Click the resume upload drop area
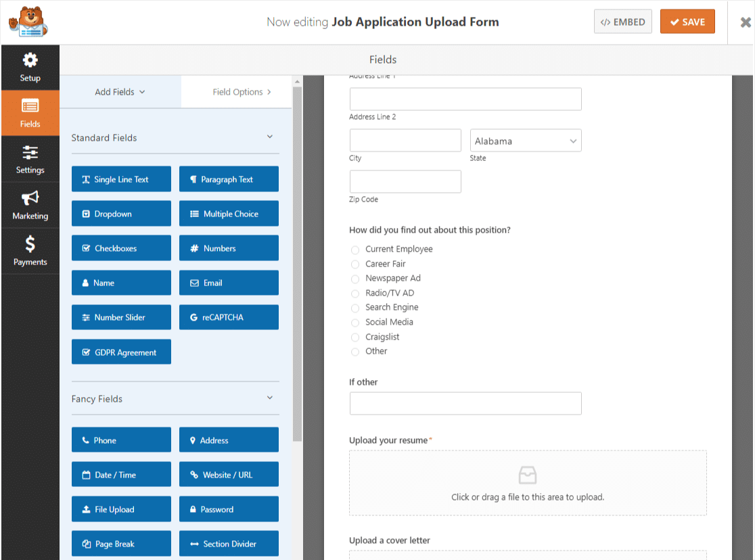 [528, 483]
